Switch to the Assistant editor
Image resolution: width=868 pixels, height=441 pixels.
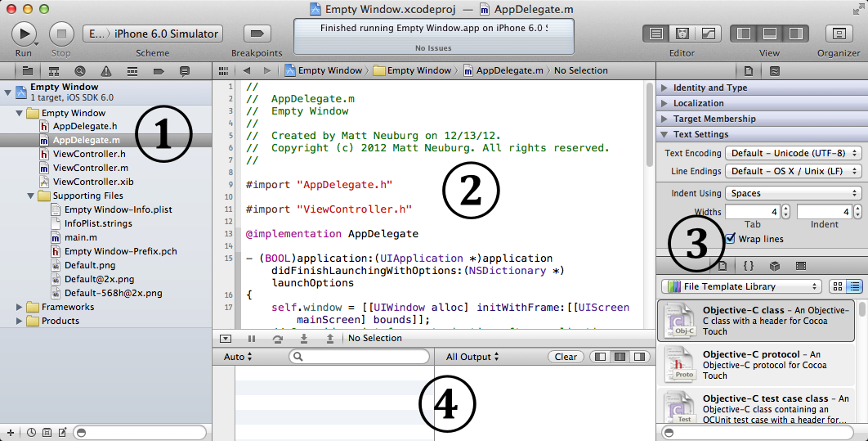pyautogui.click(x=682, y=34)
